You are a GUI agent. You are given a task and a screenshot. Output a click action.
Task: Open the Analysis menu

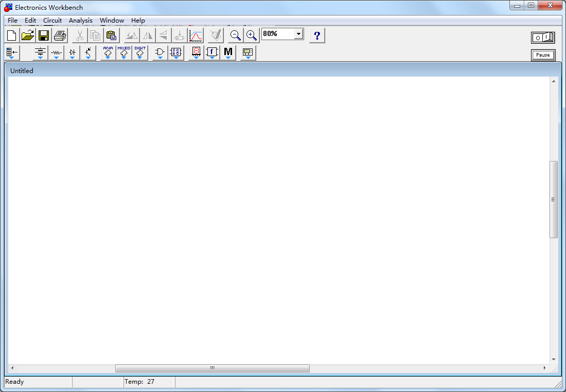tap(81, 21)
